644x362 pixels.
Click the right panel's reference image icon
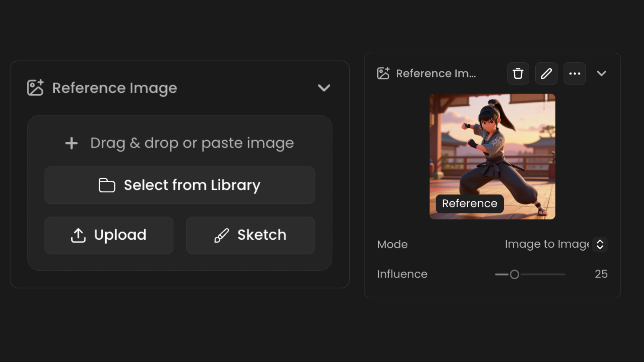(383, 73)
